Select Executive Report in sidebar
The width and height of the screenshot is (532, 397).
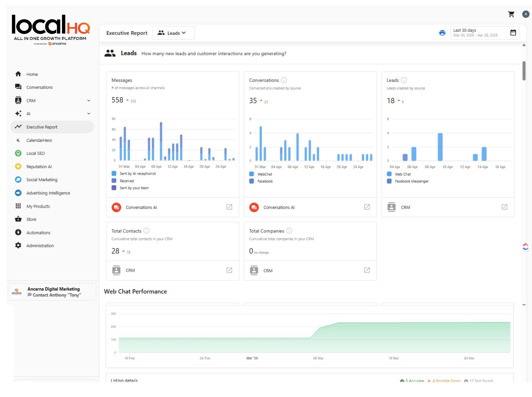[x=52, y=127]
